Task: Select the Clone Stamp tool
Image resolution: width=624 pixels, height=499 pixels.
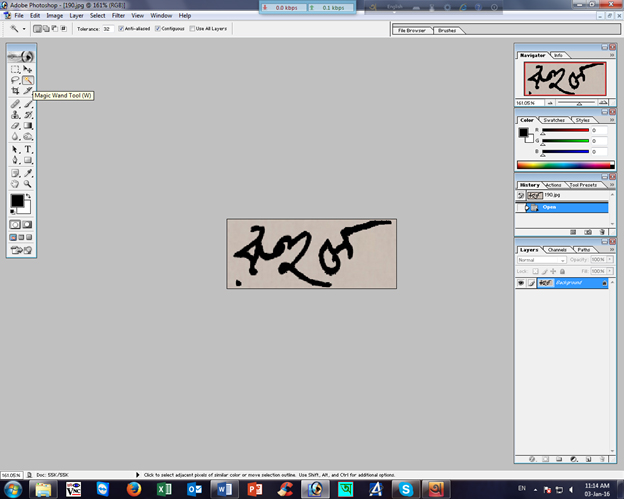Action: 15,115
